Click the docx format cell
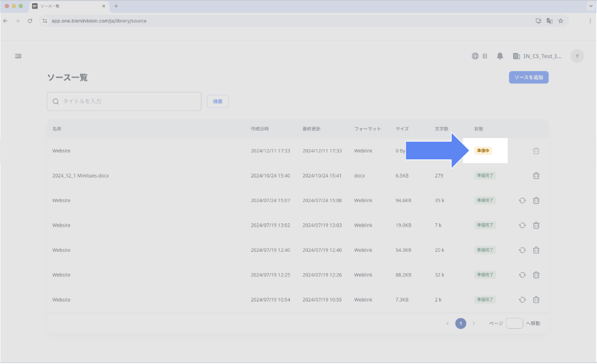This screenshot has height=364, width=597. click(x=359, y=175)
